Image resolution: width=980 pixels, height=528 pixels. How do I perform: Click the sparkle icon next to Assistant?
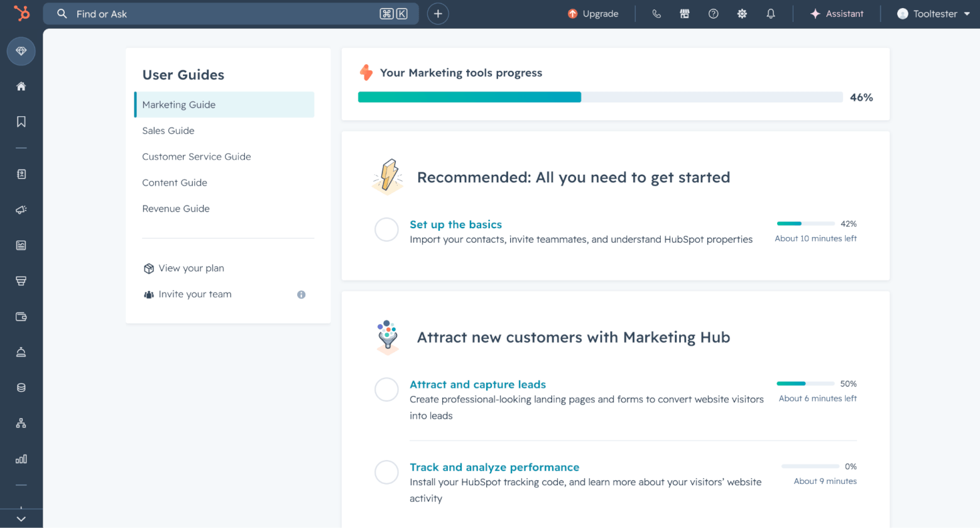pyautogui.click(x=815, y=14)
